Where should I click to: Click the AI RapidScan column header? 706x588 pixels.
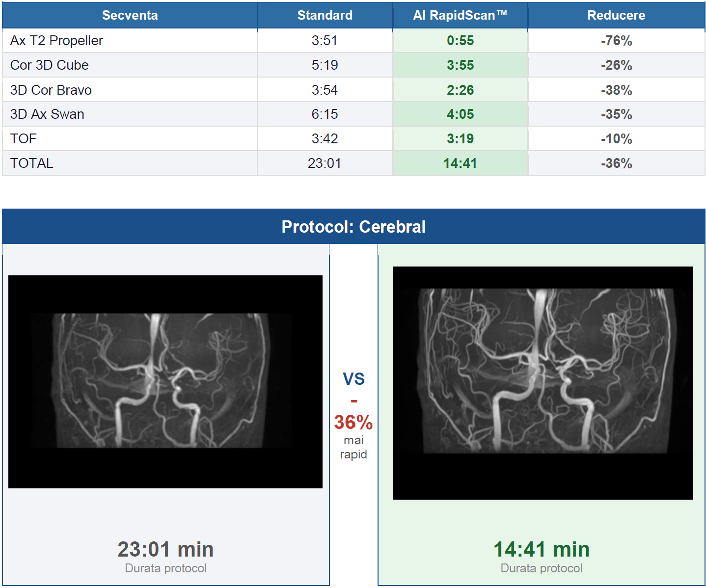click(x=460, y=15)
